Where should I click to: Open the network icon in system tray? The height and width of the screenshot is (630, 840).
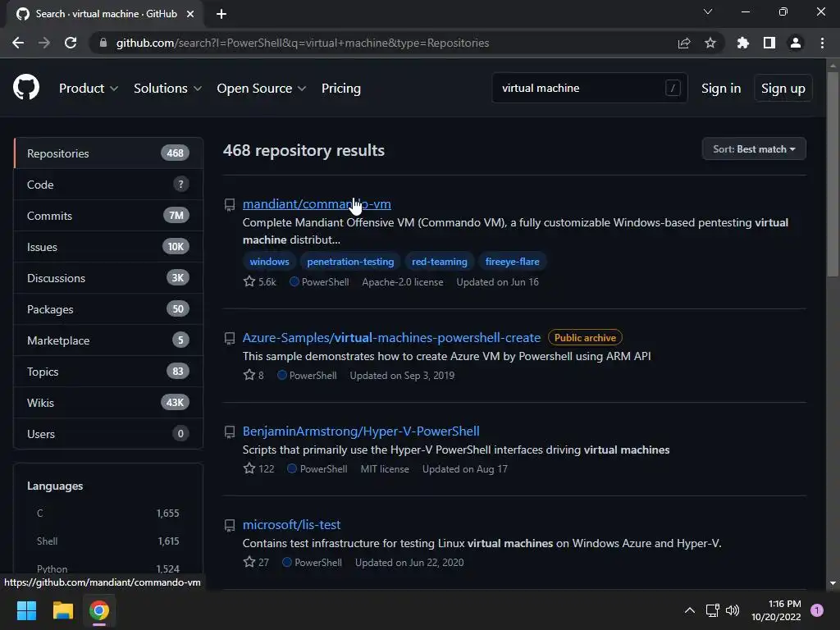713,610
